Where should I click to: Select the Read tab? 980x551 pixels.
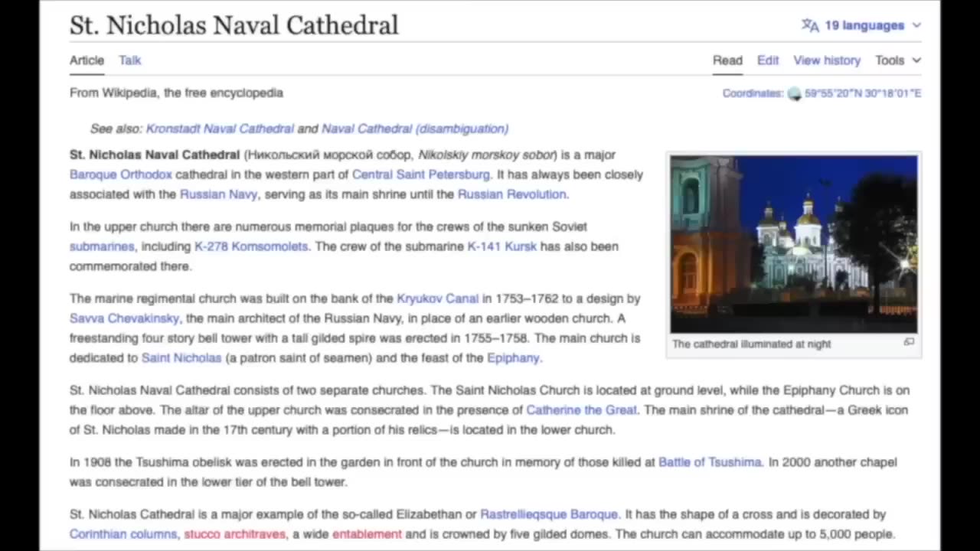(x=727, y=60)
